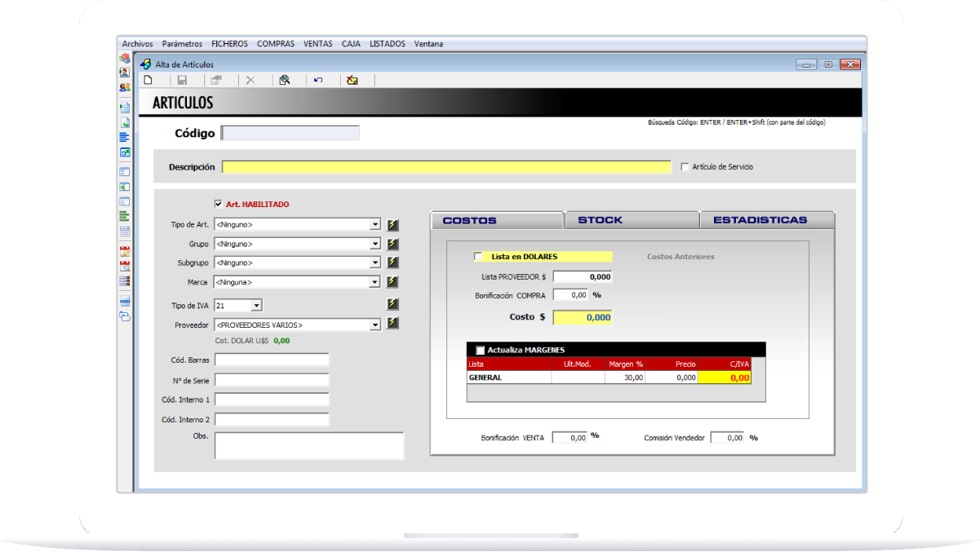Uncheck the Art. HABILITADO checkbox
980x552 pixels.
pyautogui.click(x=218, y=204)
